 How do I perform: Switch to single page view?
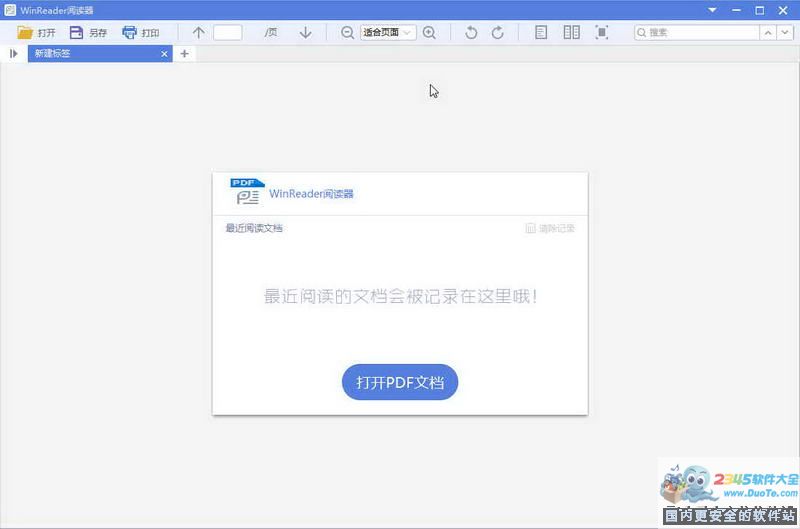541,33
